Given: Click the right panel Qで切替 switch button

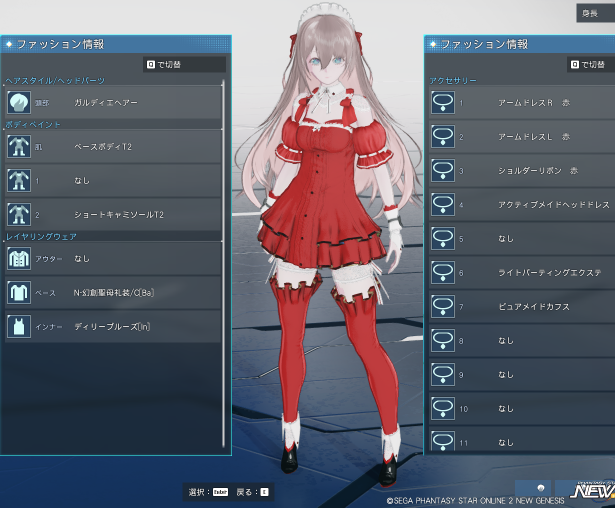Looking at the screenshot, I should pyautogui.click(x=591, y=64).
